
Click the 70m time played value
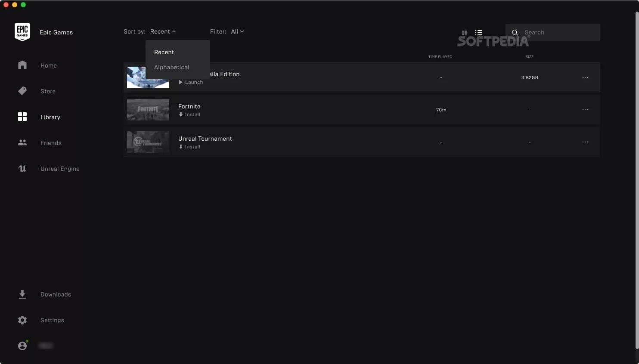click(441, 110)
